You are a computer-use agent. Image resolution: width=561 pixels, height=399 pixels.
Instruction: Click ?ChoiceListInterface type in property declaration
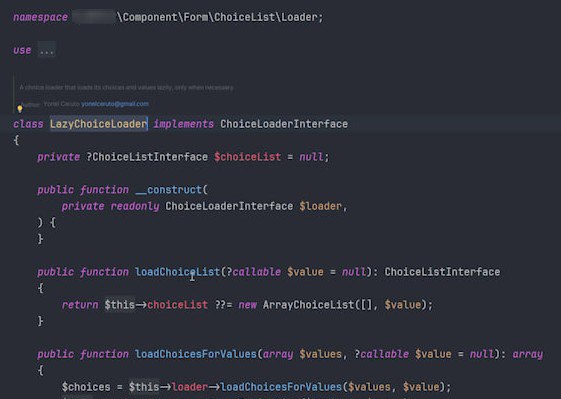[x=147, y=157]
